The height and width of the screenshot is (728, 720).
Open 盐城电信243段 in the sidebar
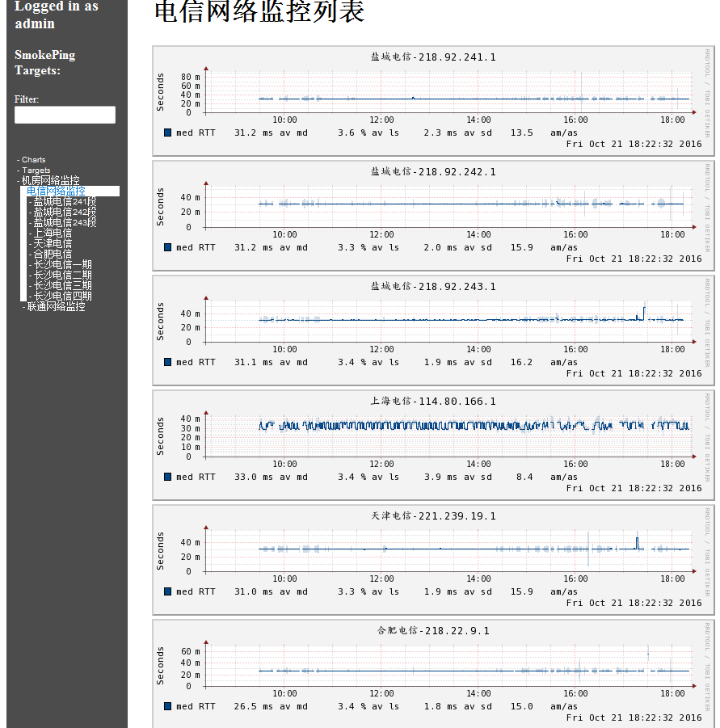pos(65,222)
